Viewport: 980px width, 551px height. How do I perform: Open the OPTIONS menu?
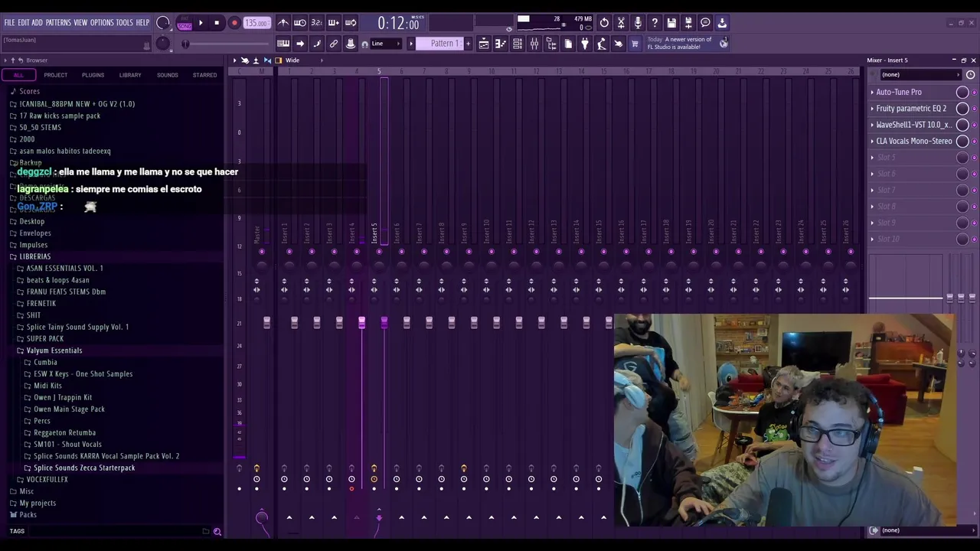click(x=102, y=23)
